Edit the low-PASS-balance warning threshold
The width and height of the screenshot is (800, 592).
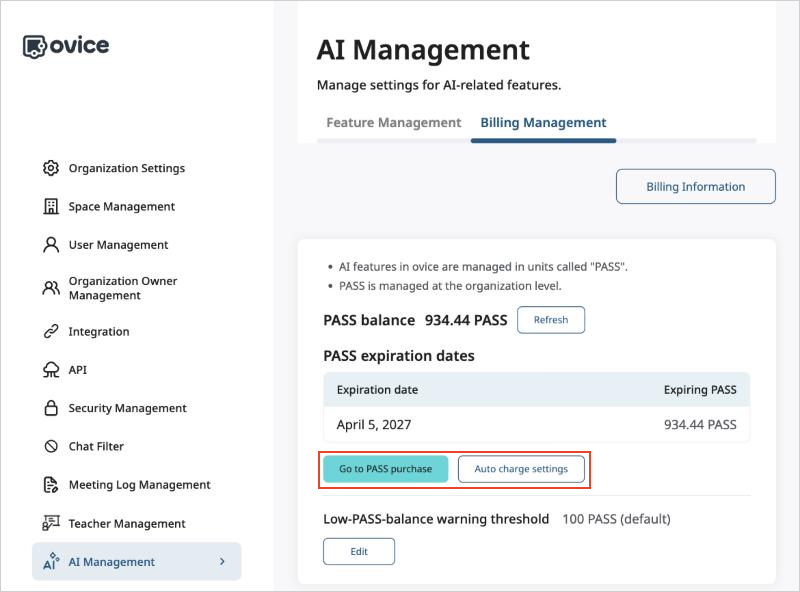(359, 552)
